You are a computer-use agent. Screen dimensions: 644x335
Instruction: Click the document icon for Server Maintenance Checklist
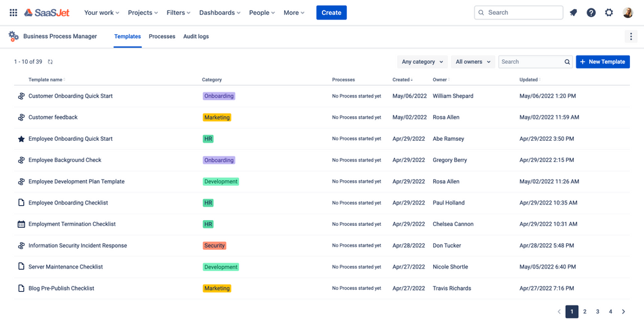click(x=21, y=267)
